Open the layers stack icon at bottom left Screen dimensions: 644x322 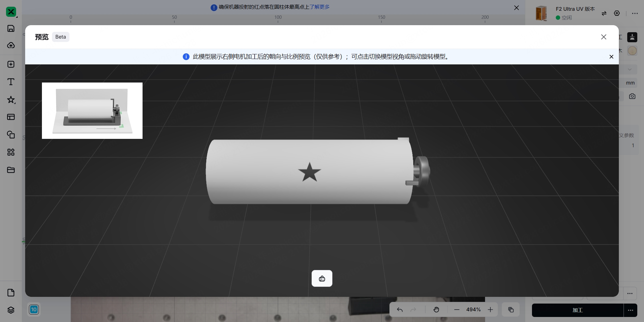[11, 310]
